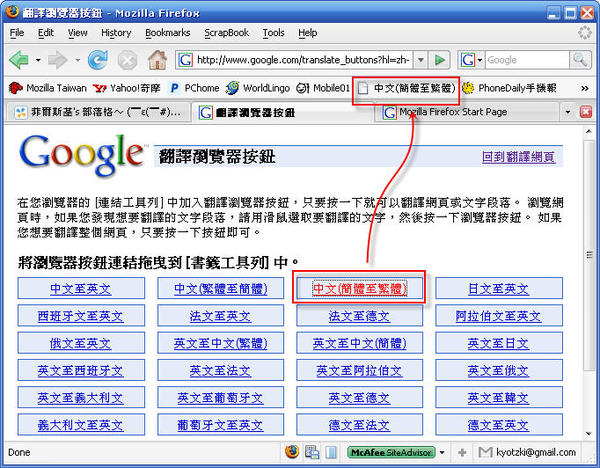The width and height of the screenshot is (600, 468).
Task: Reload the current page
Action: pyautogui.click(x=98, y=60)
